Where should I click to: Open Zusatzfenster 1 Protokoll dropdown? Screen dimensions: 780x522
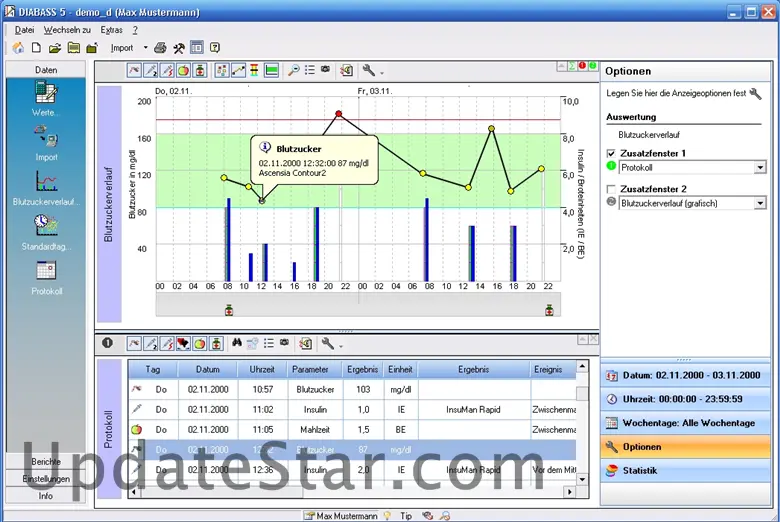760,168
